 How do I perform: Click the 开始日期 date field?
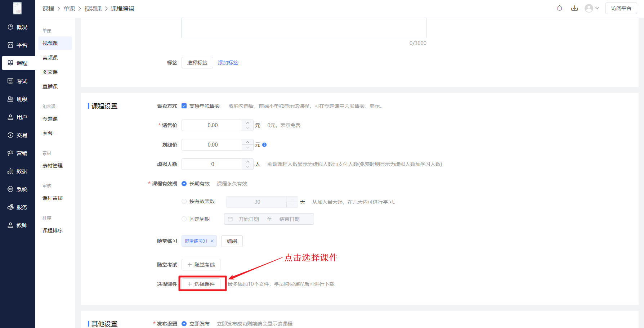click(249, 219)
